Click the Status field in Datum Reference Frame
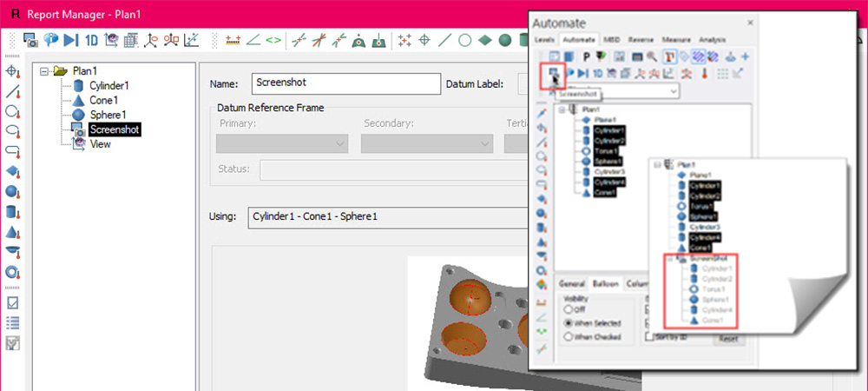868x391 pixels. click(393, 169)
